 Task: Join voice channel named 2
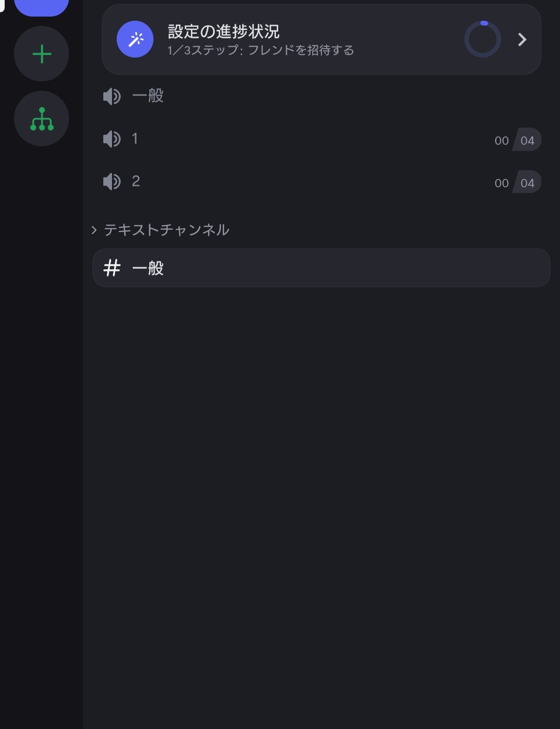click(x=321, y=181)
